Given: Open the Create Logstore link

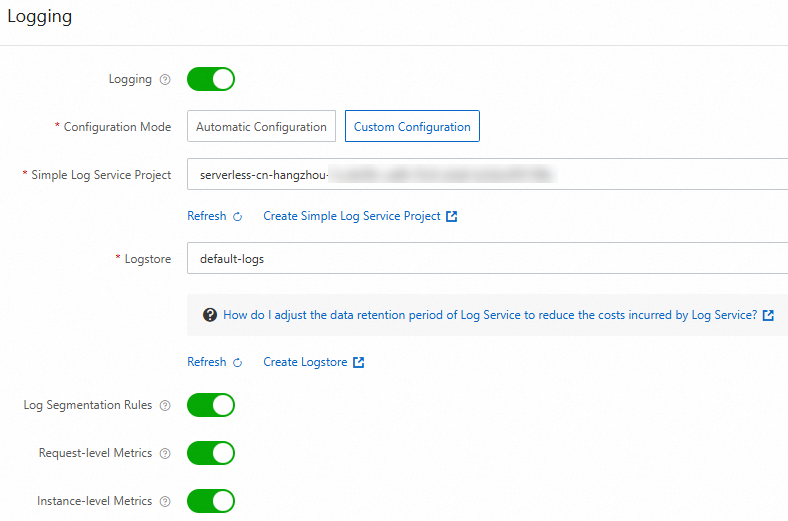Looking at the screenshot, I should [305, 362].
